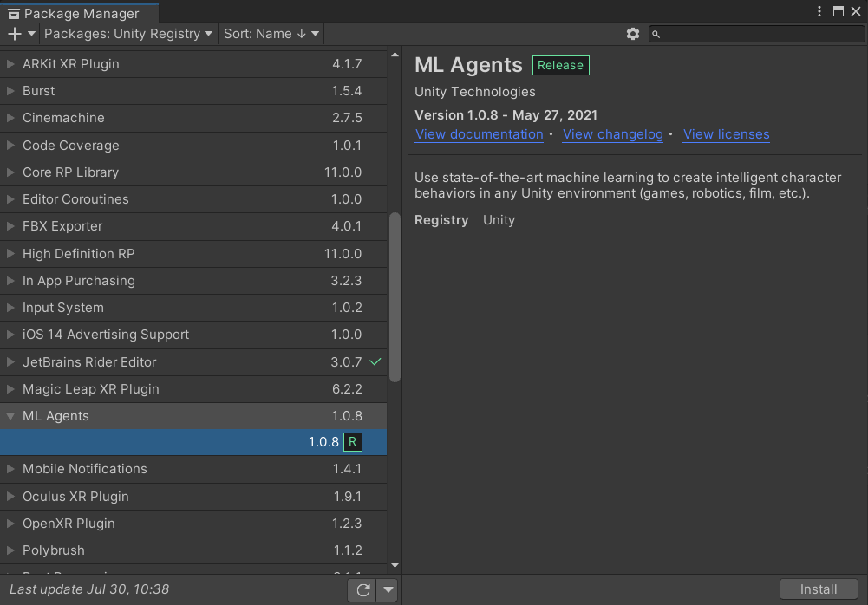Click the package search field

pos(757,34)
